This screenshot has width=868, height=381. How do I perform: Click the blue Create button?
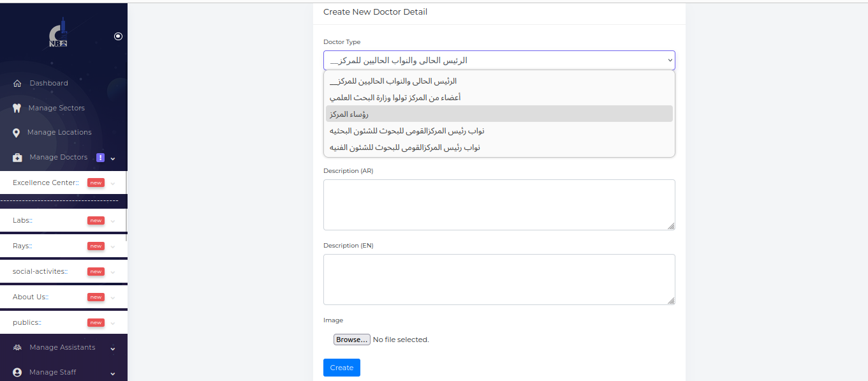pyautogui.click(x=341, y=368)
